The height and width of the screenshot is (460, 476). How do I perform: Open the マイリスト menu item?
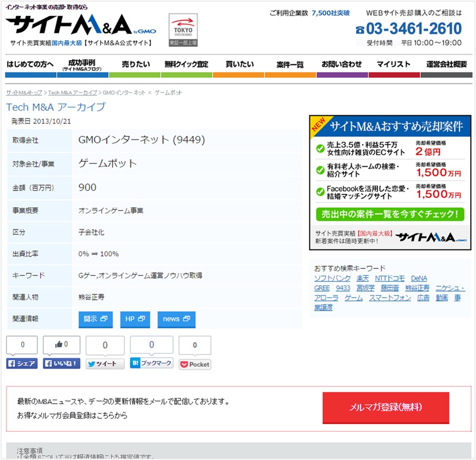394,67
